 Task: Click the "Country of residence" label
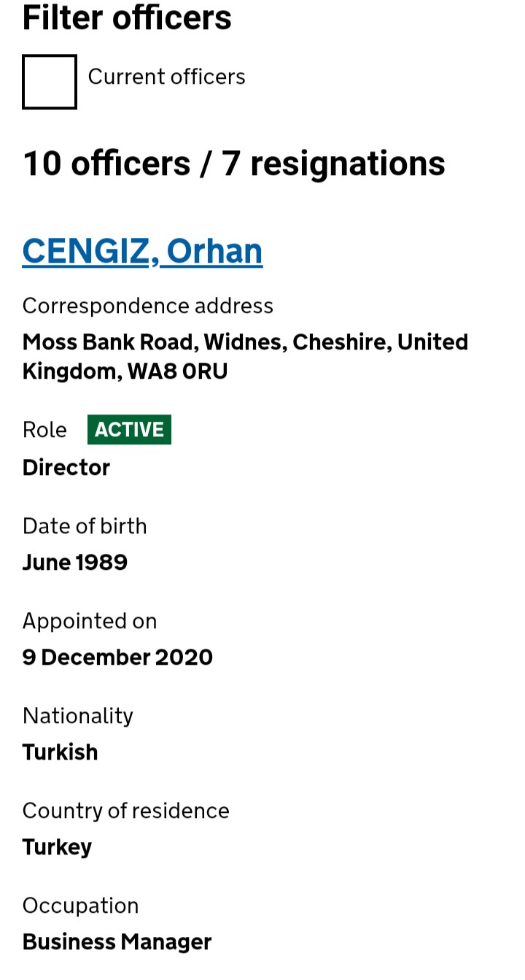coord(126,811)
